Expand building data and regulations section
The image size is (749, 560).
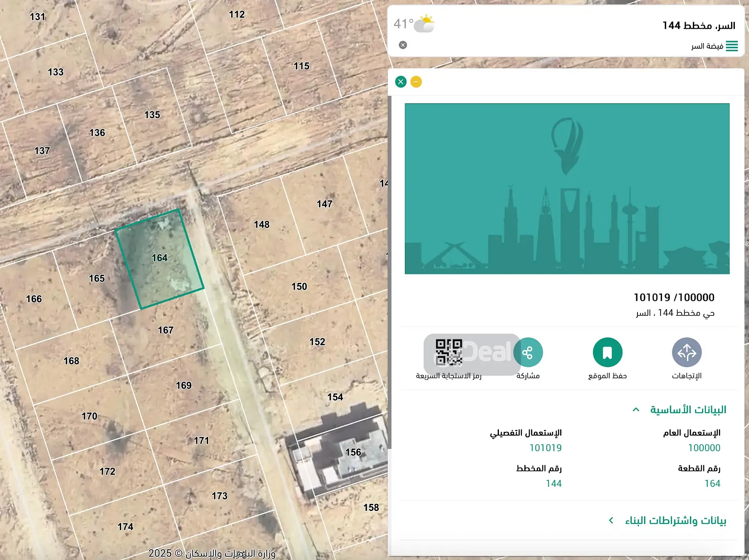[675, 520]
